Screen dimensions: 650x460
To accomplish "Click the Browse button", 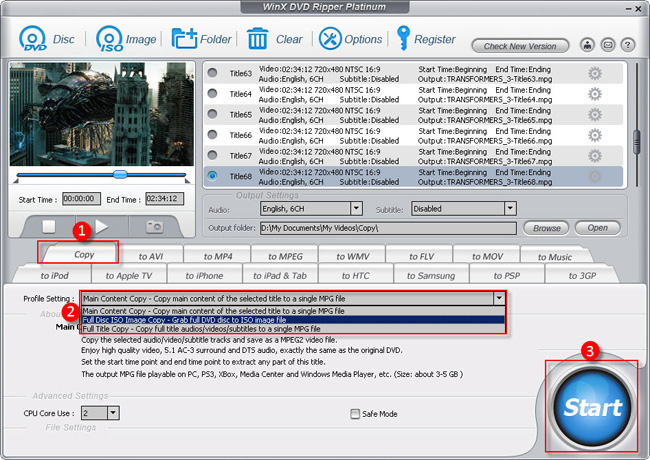I will tap(546, 228).
